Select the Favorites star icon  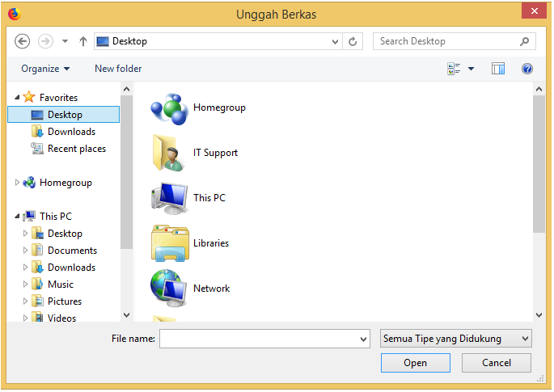click(29, 97)
